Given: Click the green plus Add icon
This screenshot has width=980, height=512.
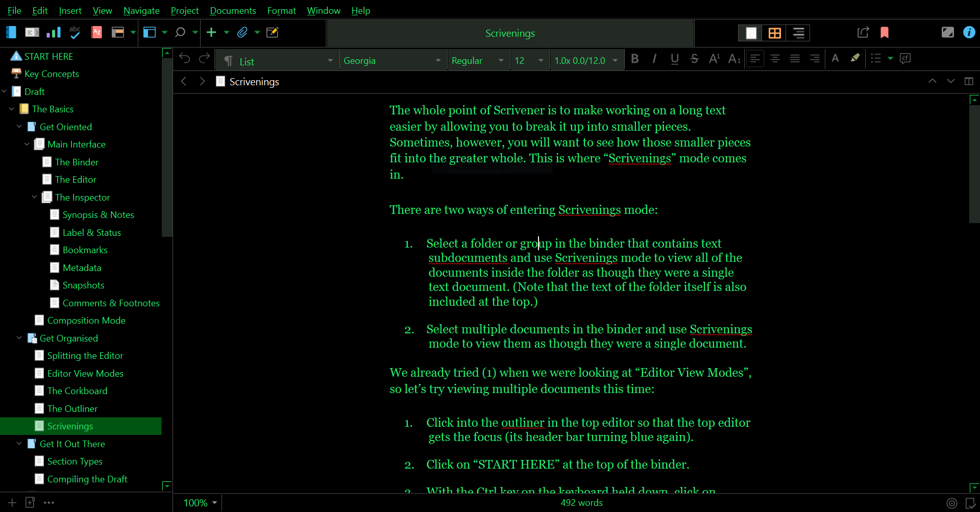Looking at the screenshot, I should pyautogui.click(x=211, y=33).
